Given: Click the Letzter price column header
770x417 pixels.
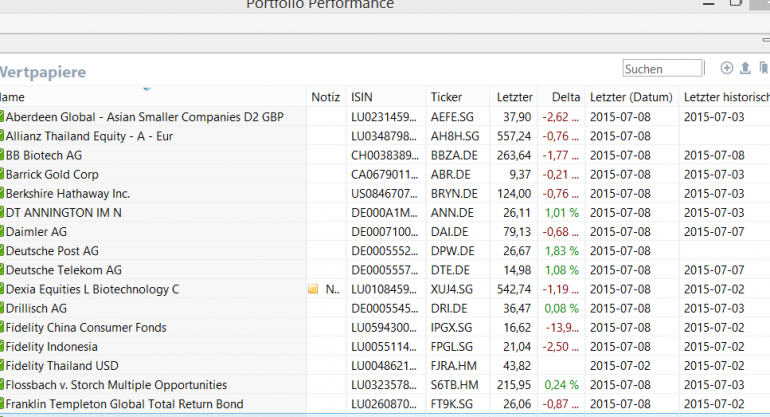Looking at the screenshot, I should tap(514, 97).
